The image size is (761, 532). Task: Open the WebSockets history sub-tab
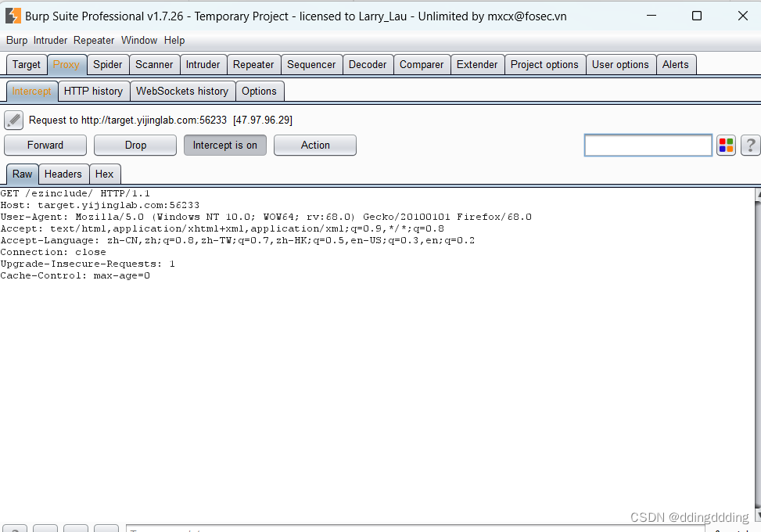click(182, 92)
